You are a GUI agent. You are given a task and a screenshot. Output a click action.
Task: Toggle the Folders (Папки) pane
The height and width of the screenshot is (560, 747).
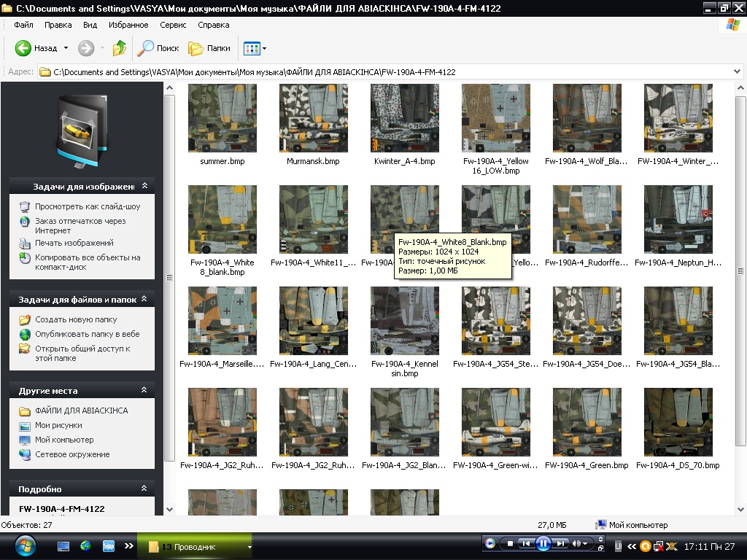209,48
